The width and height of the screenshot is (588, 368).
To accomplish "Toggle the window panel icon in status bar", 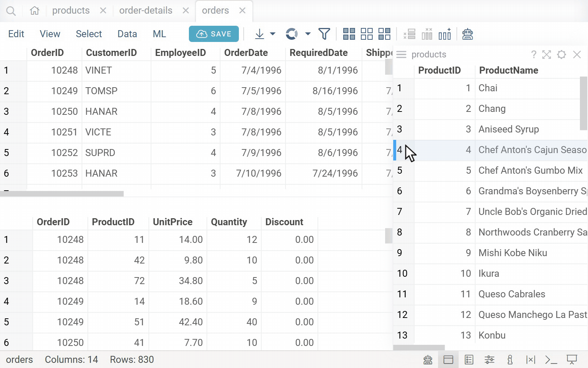I will (x=448, y=360).
